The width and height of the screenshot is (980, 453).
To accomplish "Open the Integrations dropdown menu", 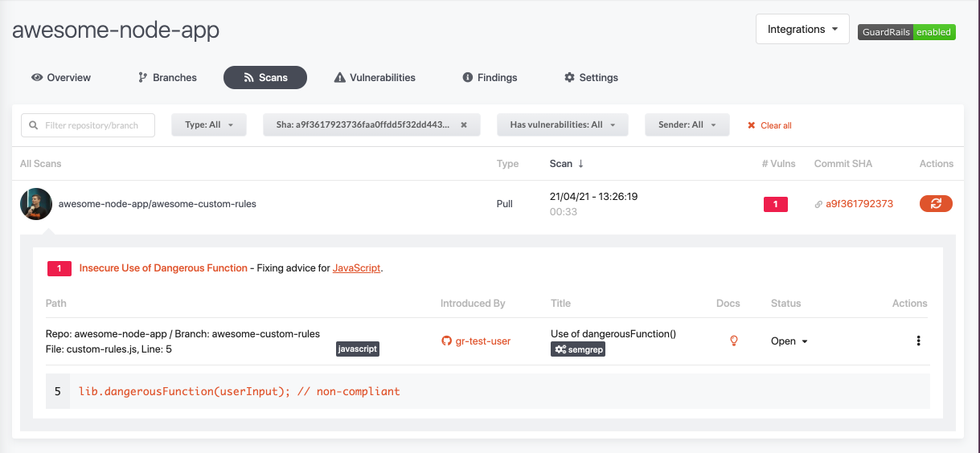I will click(x=802, y=30).
